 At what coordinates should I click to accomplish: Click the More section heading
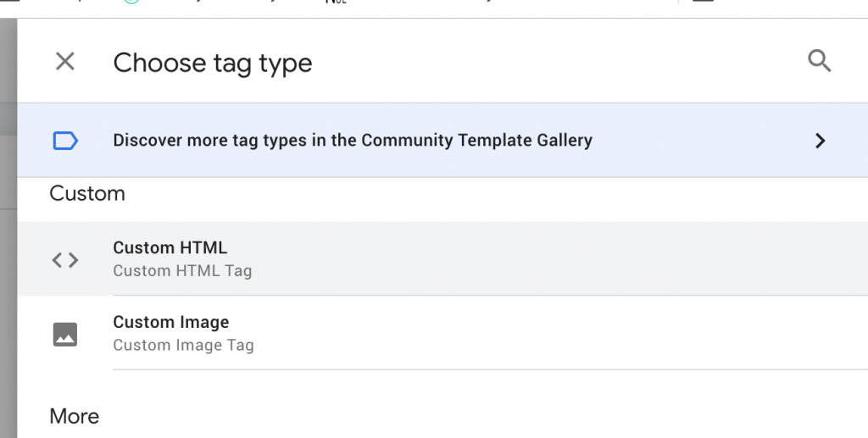click(75, 417)
